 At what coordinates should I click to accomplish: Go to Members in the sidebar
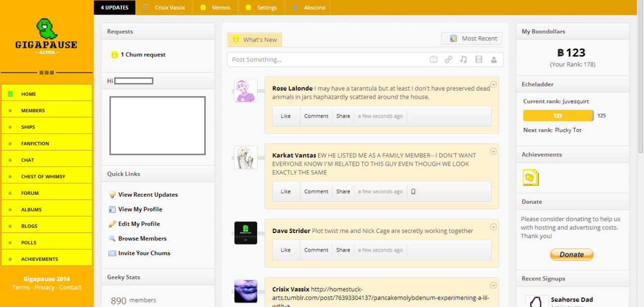[47, 110]
